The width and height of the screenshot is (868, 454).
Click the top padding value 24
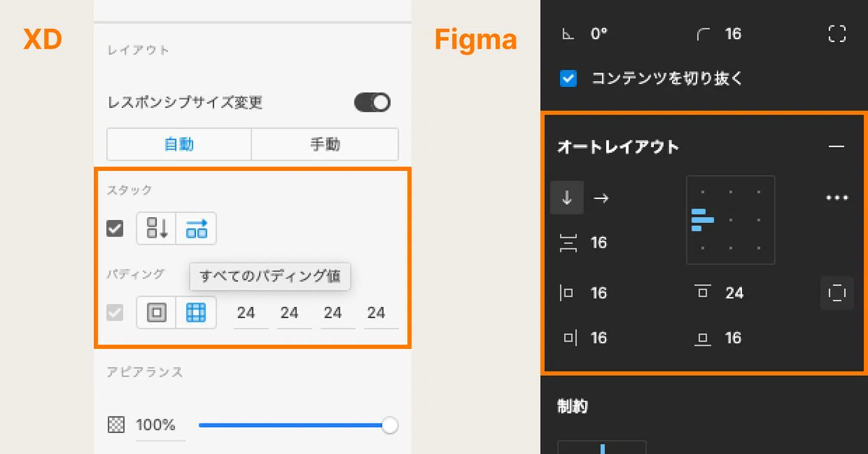(x=734, y=293)
